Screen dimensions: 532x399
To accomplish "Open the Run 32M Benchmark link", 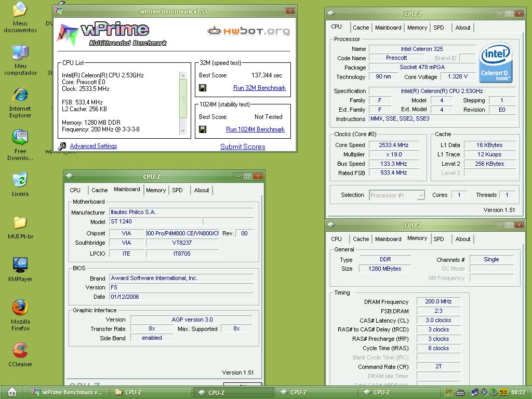I will [259, 88].
